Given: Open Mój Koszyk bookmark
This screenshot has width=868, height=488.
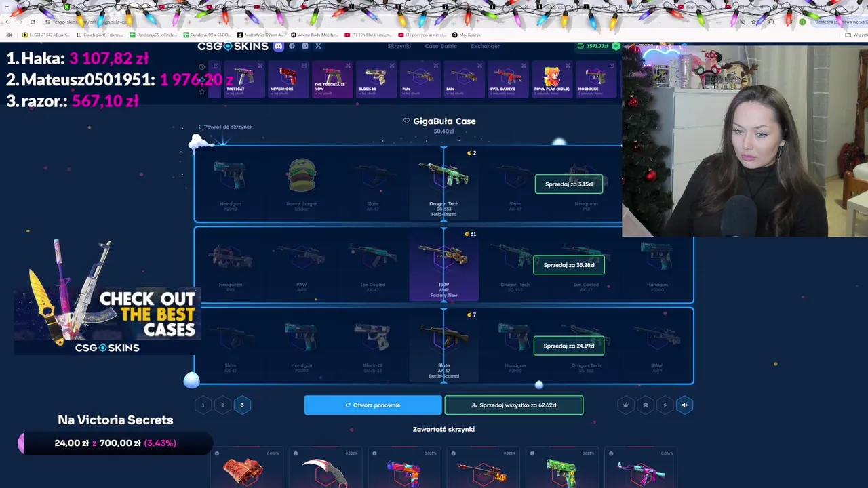Looking at the screenshot, I should [467, 35].
